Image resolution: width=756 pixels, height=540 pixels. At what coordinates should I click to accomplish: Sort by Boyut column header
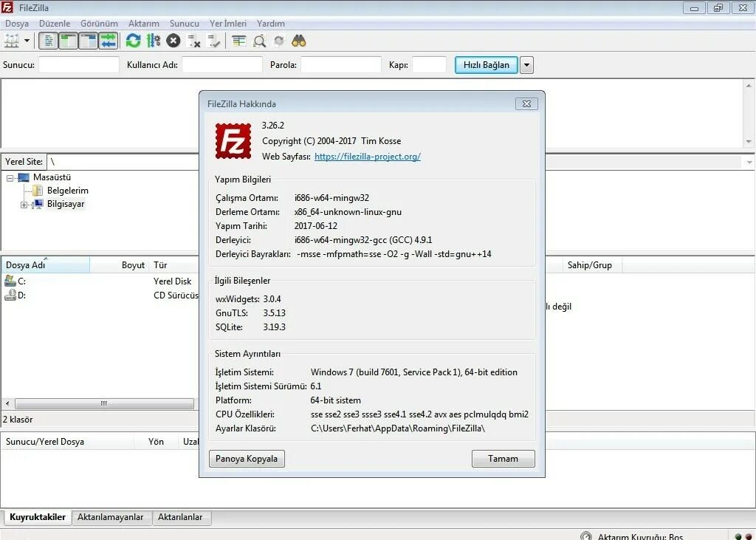[x=120, y=265]
